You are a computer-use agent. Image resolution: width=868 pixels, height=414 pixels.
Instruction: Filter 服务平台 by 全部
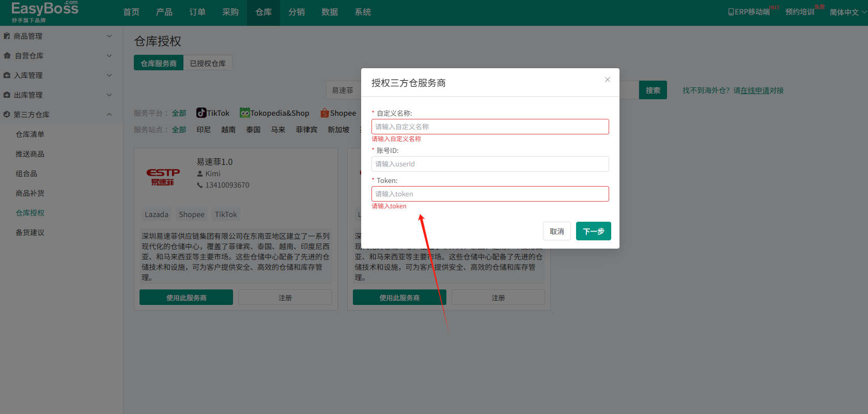click(179, 113)
